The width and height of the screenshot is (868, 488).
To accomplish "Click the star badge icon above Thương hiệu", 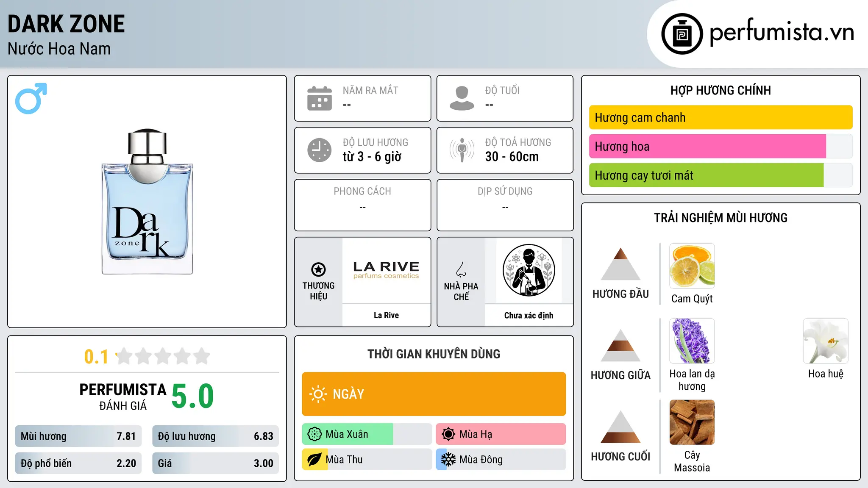I will (x=318, y=269).
